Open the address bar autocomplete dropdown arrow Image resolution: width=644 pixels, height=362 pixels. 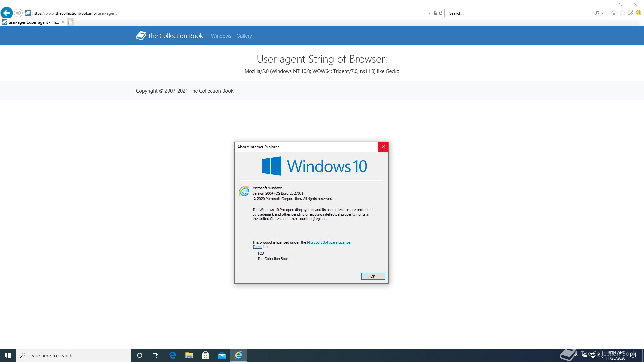coord(430,13)
